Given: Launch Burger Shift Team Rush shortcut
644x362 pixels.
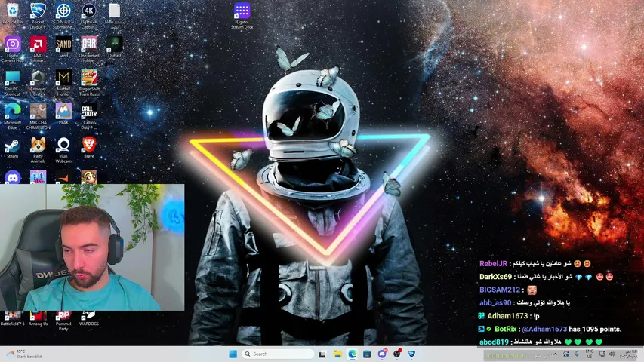Looking at the screenshot, I should click(x=89, y=83).
